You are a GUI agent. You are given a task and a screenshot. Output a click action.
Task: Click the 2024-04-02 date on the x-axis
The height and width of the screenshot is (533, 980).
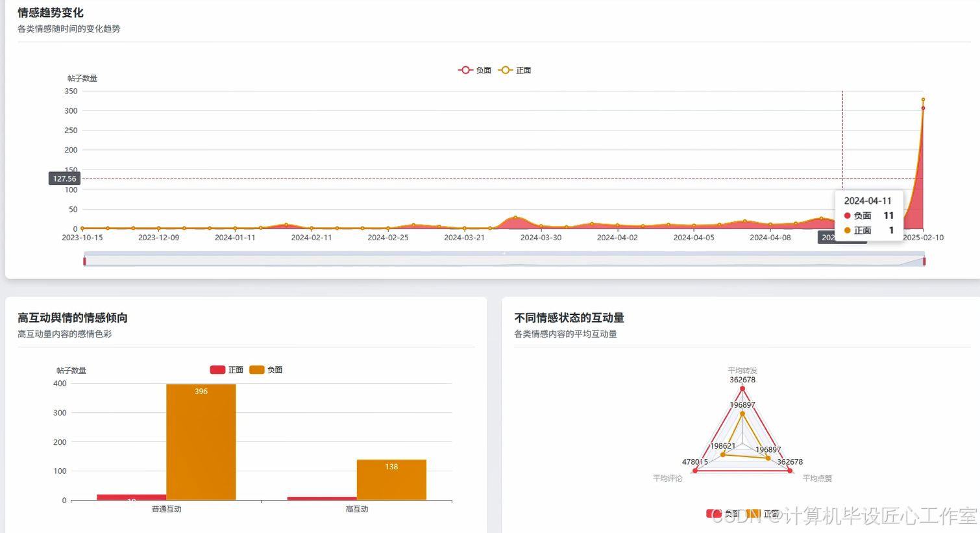(617, 238)
